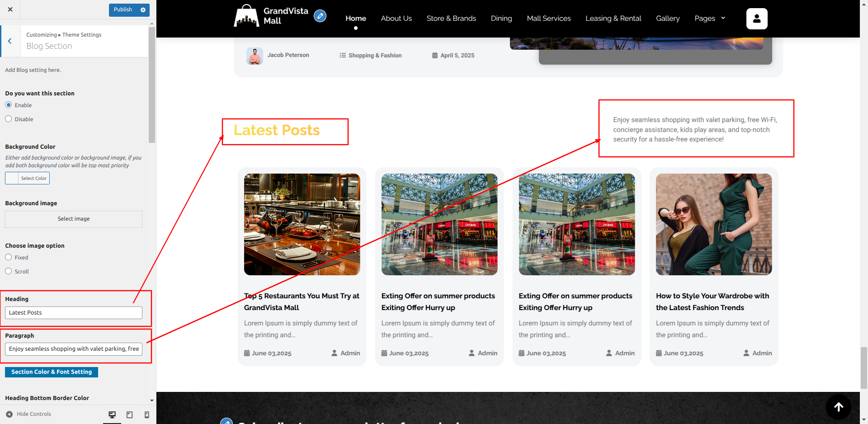Open the user account icon
This screenshot has height=424, width=868.
pos(756,19)
